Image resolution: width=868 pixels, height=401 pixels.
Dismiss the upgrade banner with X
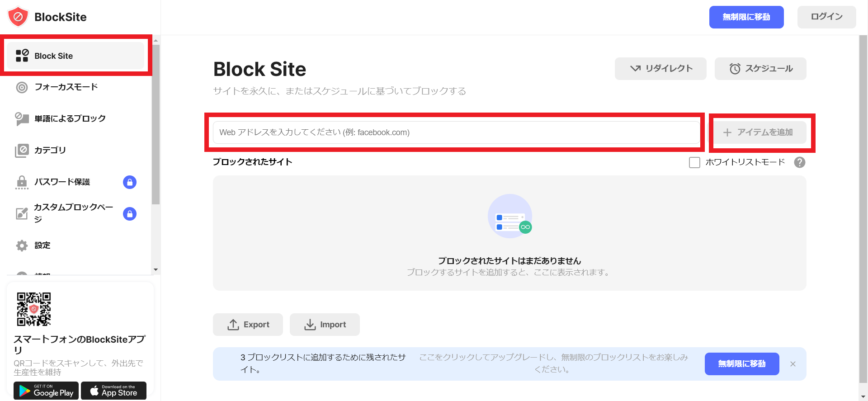click(x=793, y=364)
